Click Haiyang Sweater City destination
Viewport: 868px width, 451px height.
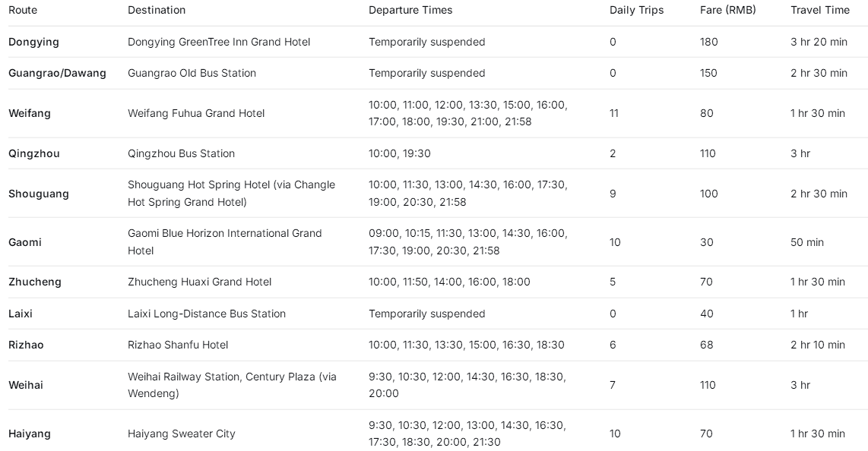(182, 434)
